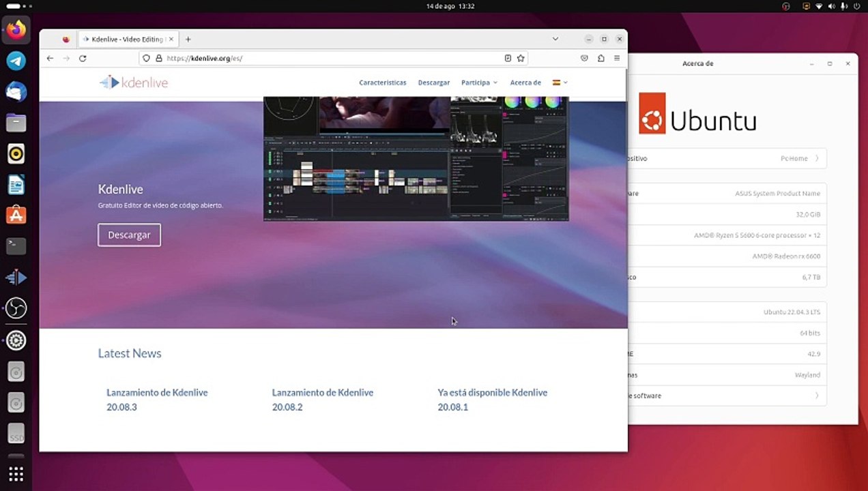The height and width of the screenshot is (491, 868).
Task: Click the 6,7 TB disk capacity value
Action: tap(811, 278)
